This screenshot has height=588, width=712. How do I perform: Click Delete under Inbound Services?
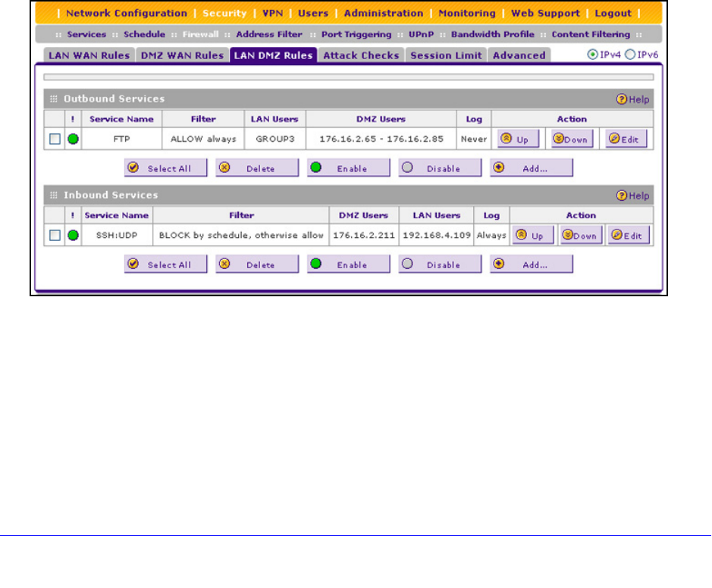click(253, 264)
